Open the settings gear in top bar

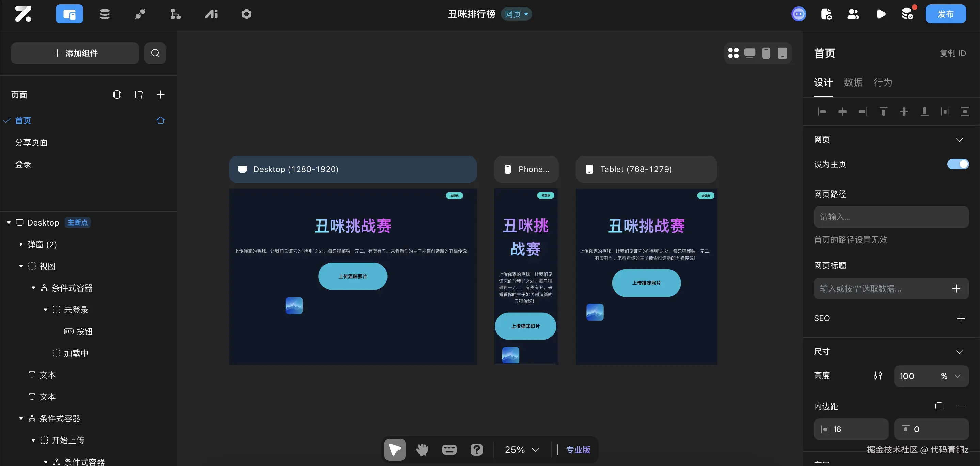247,14
